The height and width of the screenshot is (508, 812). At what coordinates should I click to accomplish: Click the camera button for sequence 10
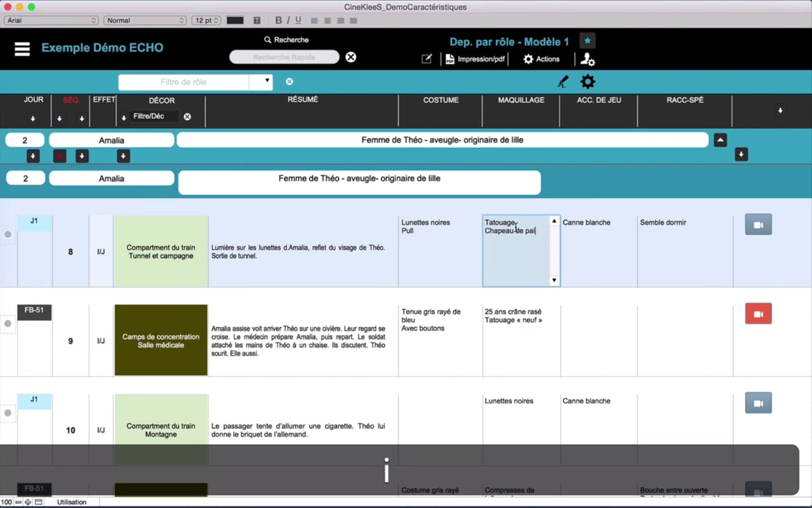(758, 403)
